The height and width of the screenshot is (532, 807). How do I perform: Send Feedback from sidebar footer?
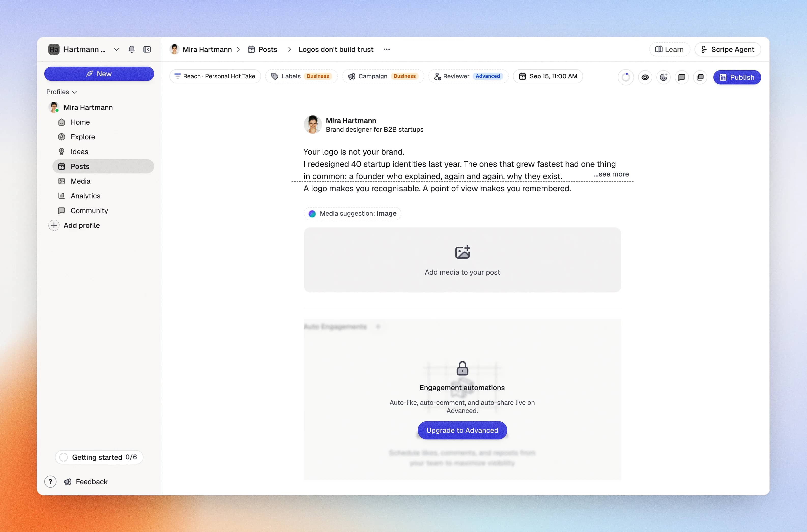click(x=86, y=481)
